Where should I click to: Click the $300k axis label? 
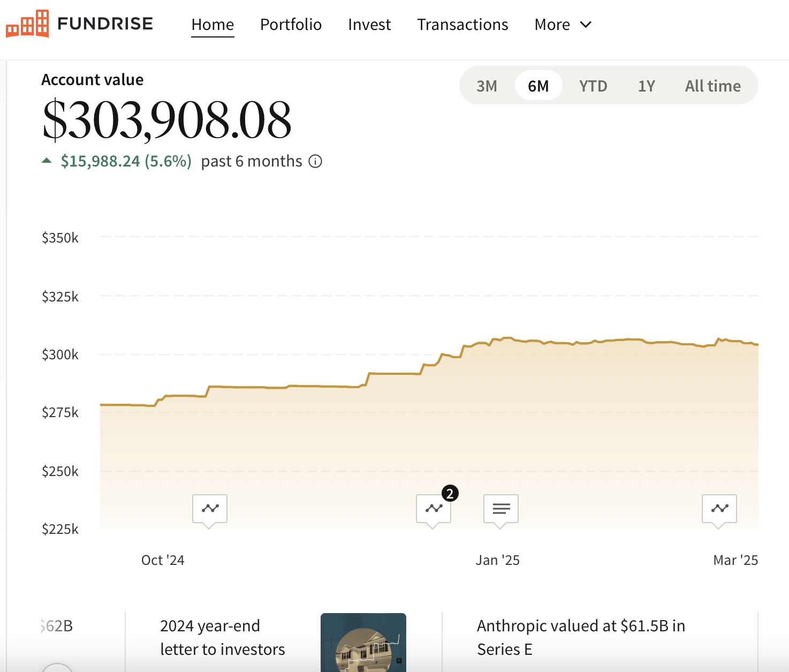[x=60, y=354]
